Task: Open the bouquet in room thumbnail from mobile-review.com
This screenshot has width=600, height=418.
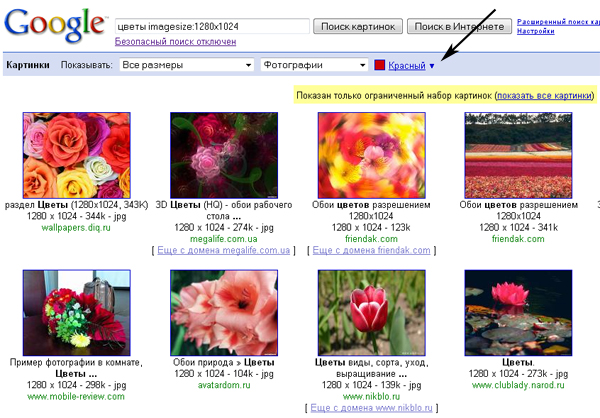Action: tap(77, 313)
